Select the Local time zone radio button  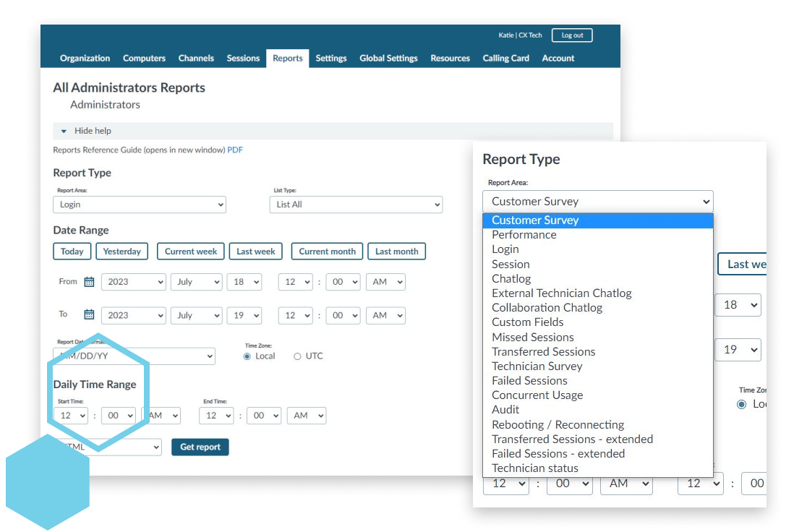pos(247,356)
